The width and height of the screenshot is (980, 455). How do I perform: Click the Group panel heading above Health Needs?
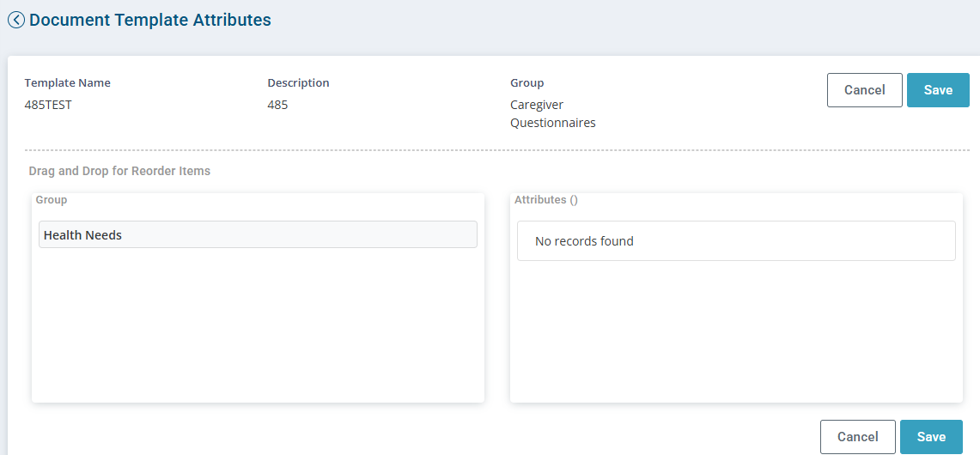point(52,200)
